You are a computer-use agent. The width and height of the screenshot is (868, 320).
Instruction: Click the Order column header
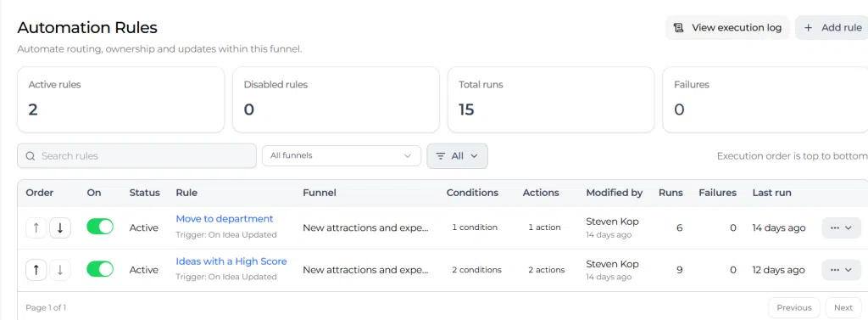point(40,193)
